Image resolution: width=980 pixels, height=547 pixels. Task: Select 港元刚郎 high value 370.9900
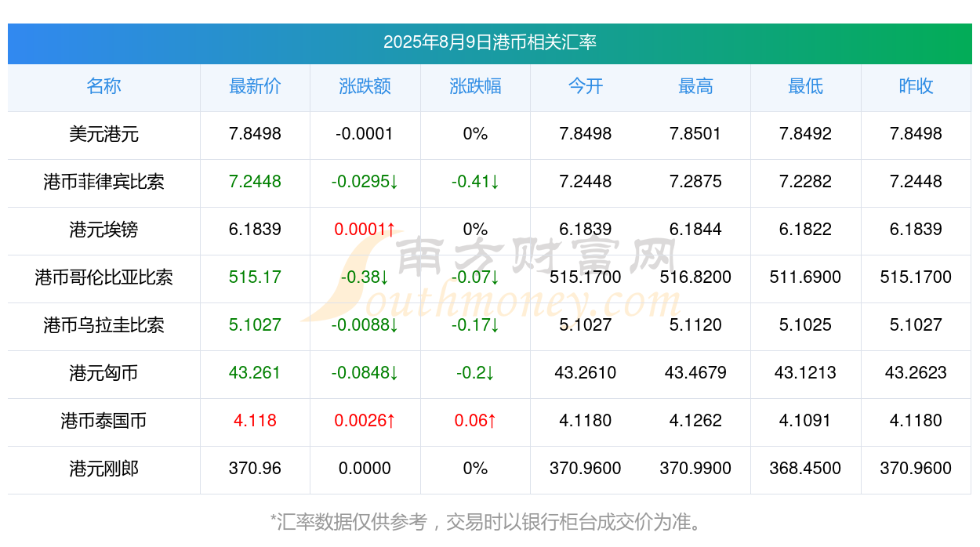695,469
